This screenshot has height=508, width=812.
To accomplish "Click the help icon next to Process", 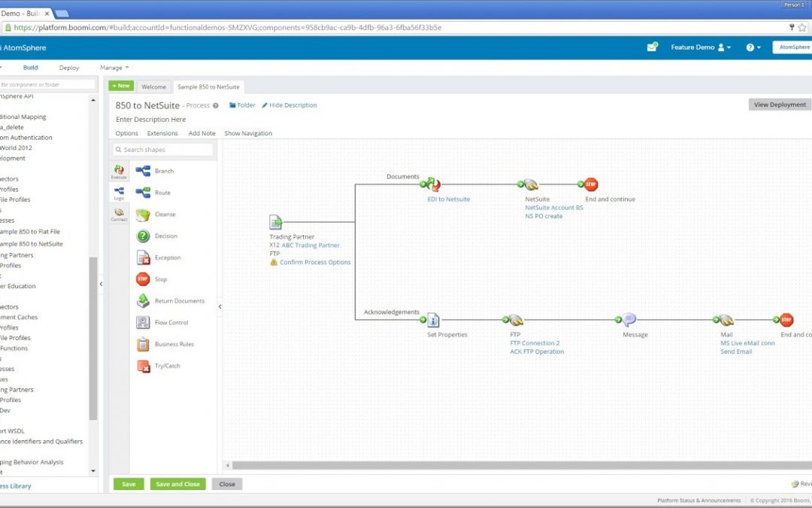I will pos(216,106).
